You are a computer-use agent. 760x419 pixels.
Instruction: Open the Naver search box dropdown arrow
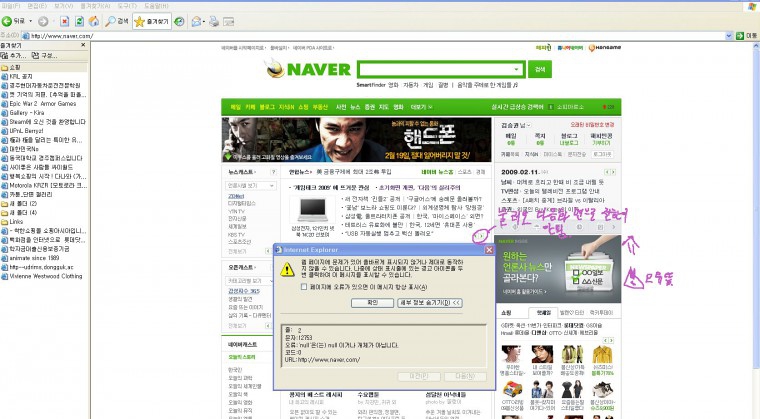pyautogui.click(x=516, y=69)
